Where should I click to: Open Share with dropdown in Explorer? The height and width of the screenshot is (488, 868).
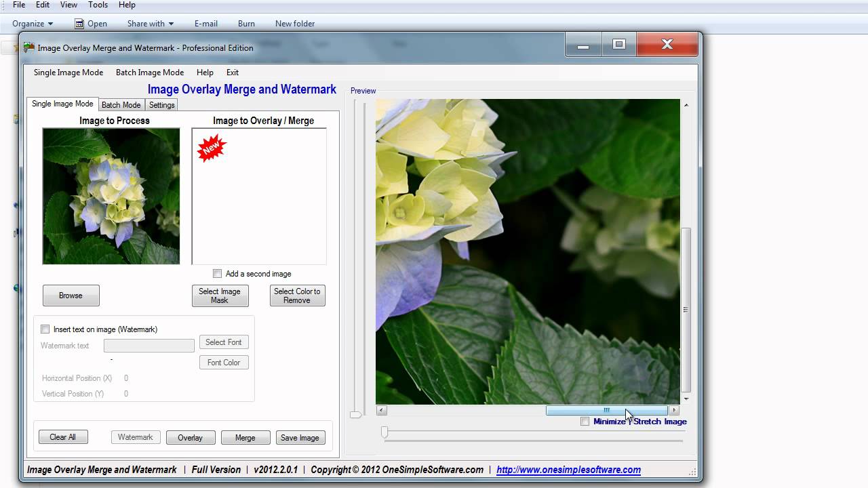[x=151, y=24]
